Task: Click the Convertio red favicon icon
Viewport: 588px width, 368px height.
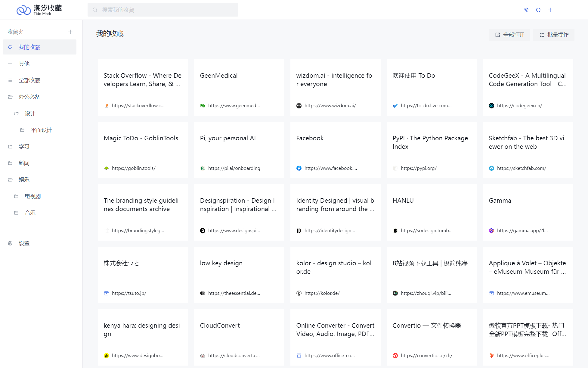Action: [x=395, y=356]
